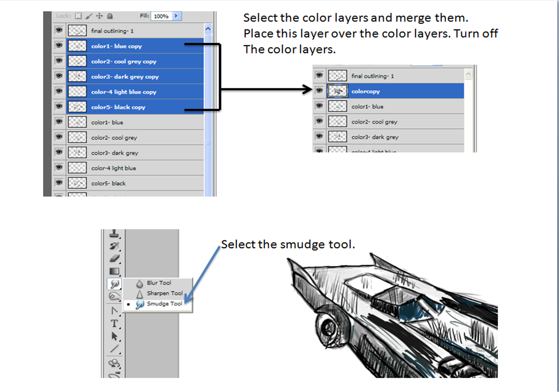Choose Sharpen Tool from the flyout
Viewport: 559px width, 392px height.
[x=164, y=293]
